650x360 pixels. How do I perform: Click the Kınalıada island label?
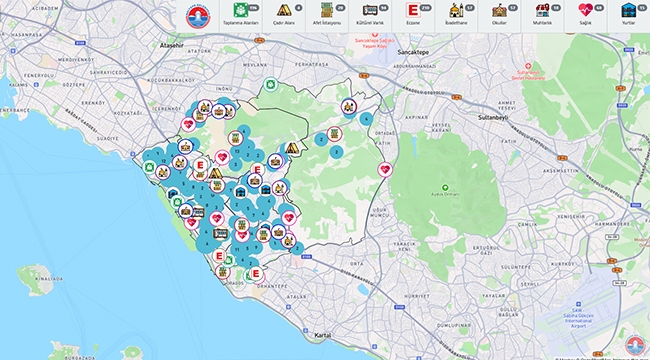pyautogui.click(x=49, y=279)
